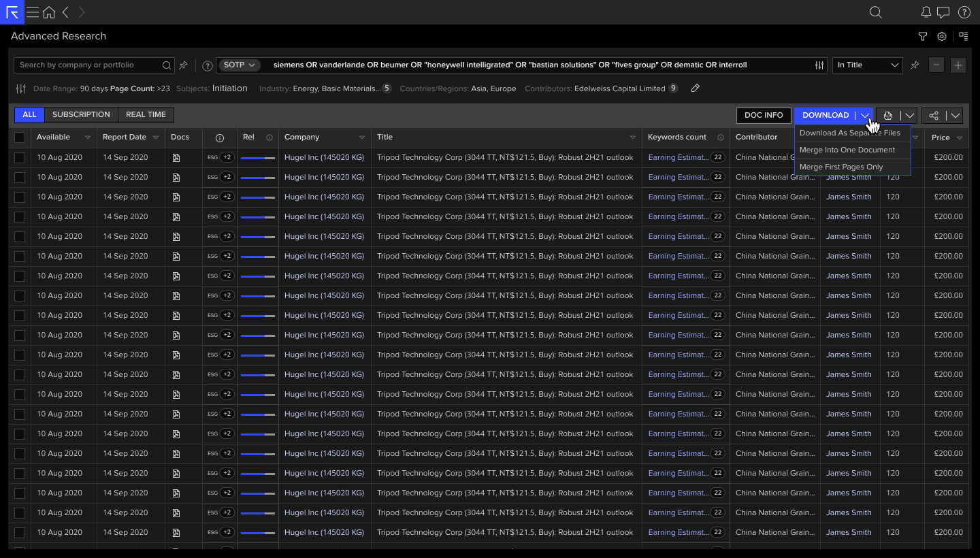Image resolution: width=980 pixels, height=558 pixels.
Task: Switch to the REAL TIME tab
Action: tap(146, 115)
